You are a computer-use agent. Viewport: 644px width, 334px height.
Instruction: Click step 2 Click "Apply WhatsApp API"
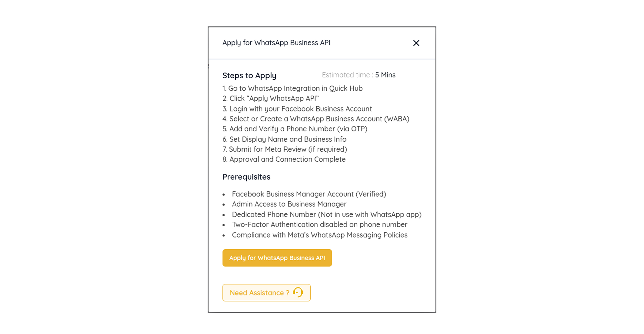[x=271, y=98]
